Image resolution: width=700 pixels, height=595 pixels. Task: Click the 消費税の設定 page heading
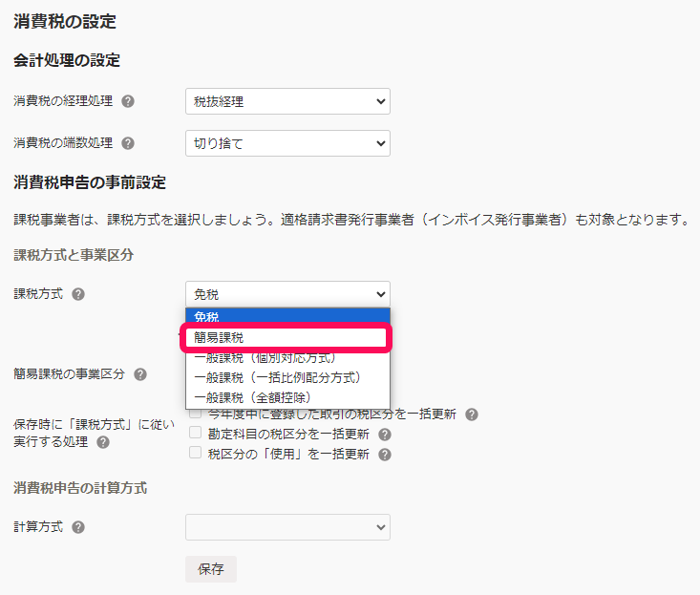[65, 21]
